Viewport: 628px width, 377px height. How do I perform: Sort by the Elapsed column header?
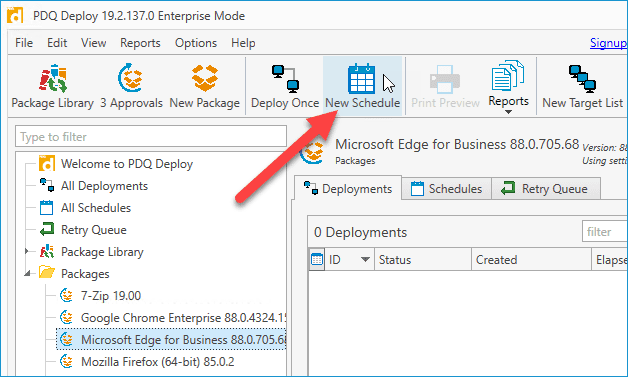(610, 260)
